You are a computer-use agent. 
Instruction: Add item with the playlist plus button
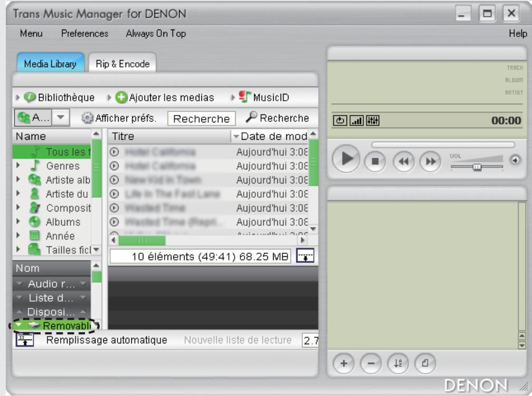(344, 363)
